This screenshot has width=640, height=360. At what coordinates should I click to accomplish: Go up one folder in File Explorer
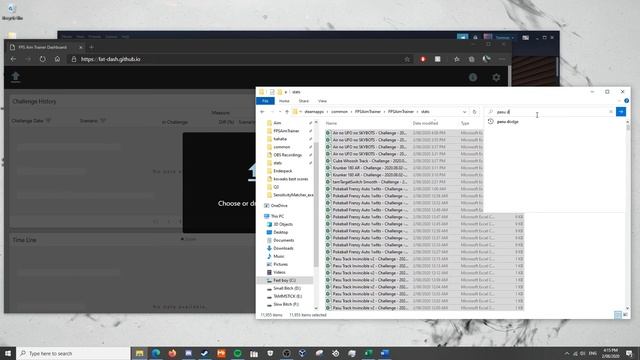tap(287, 111)
